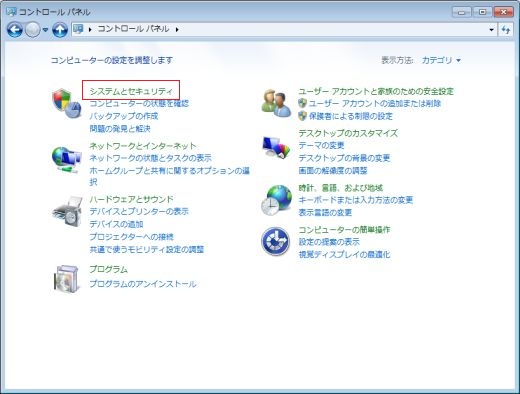Open ネットワークとインターネット category
520x394 pixels.
click(143, 146)
